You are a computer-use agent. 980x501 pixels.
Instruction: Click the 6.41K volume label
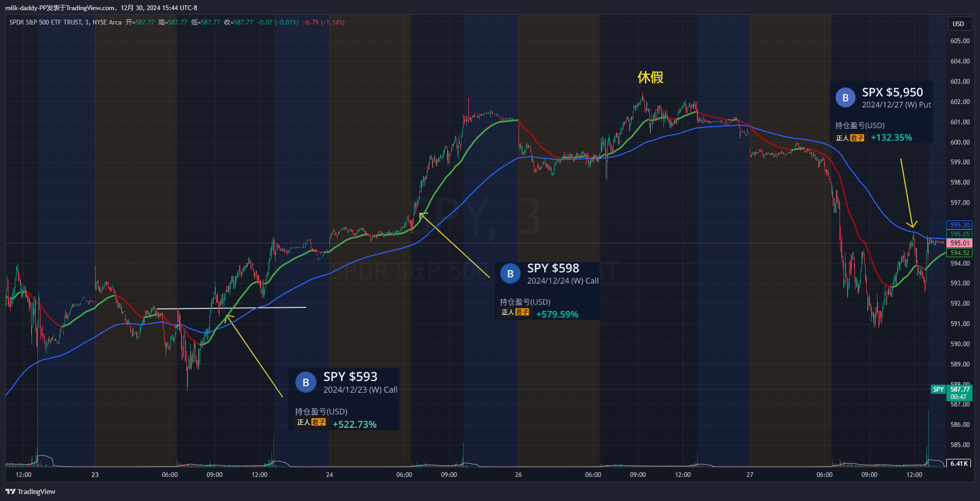pos(959,464)
